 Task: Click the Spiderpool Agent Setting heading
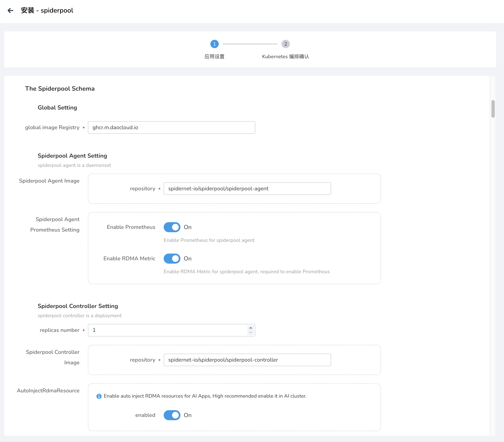coord(72,156)
